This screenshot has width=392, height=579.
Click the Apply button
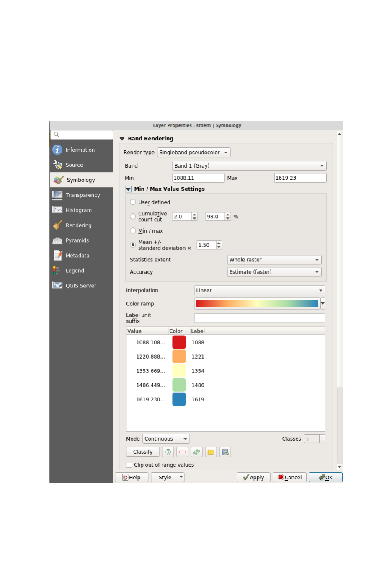click(x=253, y=477)
